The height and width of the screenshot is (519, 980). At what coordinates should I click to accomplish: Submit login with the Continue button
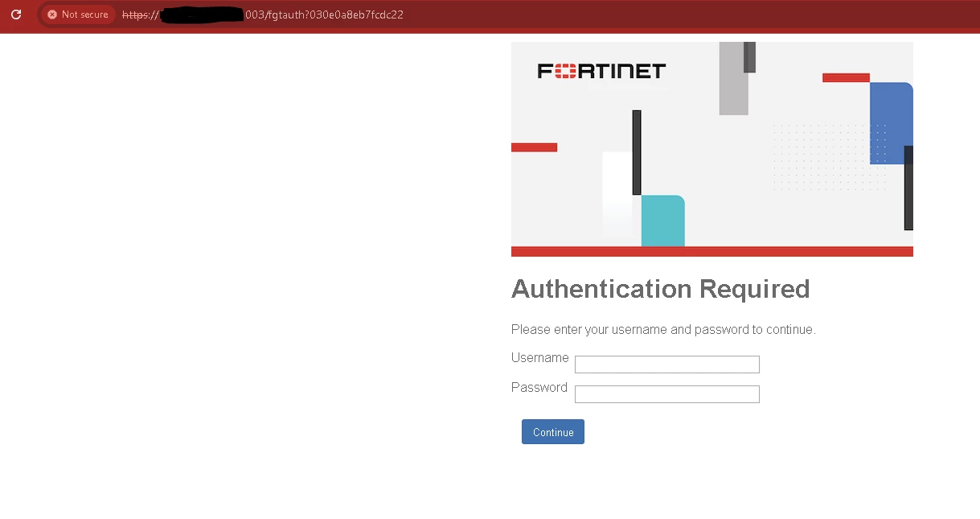pos(553,432)
